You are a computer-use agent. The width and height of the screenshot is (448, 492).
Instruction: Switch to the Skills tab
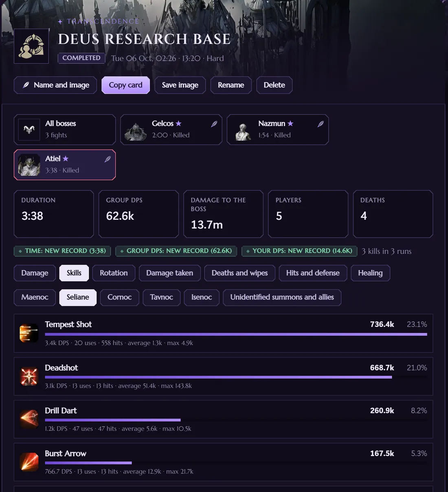tap(74, 273)
